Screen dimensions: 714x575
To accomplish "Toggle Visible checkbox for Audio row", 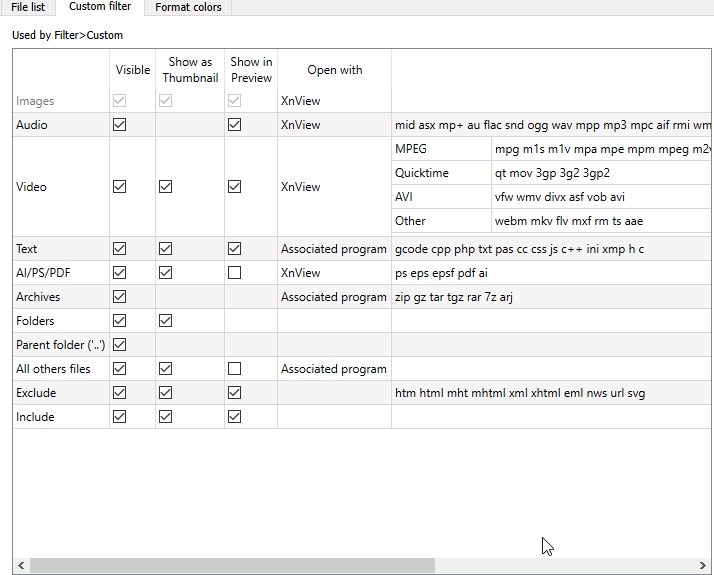I will pos(120,125).
